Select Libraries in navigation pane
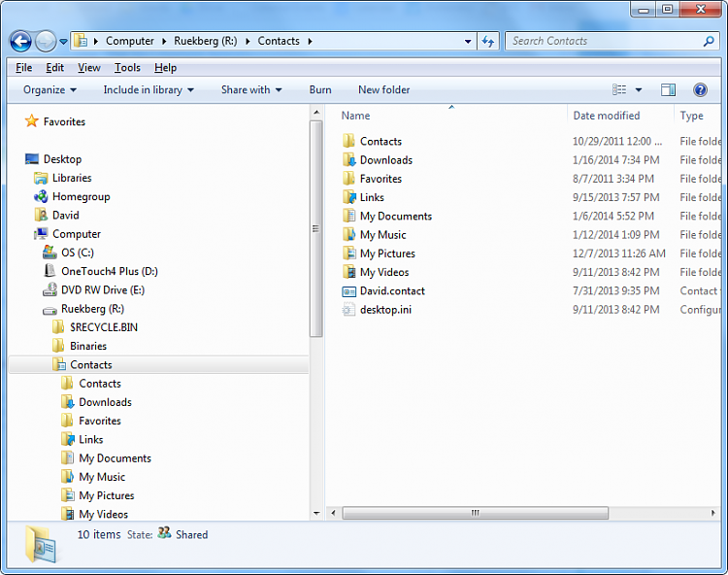 coord(63,178)
